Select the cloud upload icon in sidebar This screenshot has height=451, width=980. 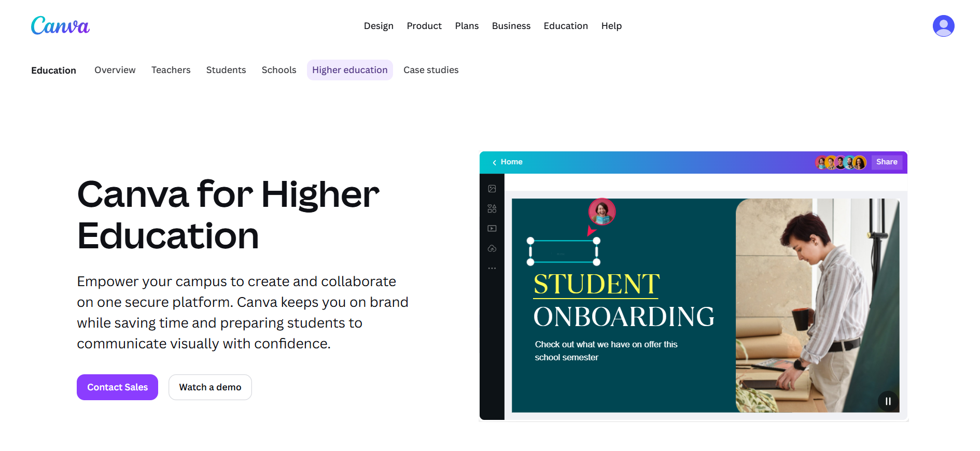(492, 248)
